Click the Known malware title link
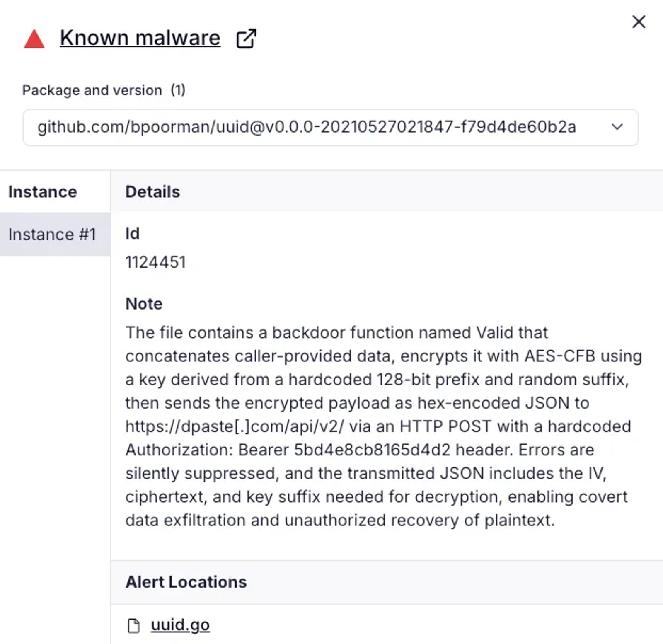Image resolution: width=663 pixels, height=644 pixels. pos(140,38)
